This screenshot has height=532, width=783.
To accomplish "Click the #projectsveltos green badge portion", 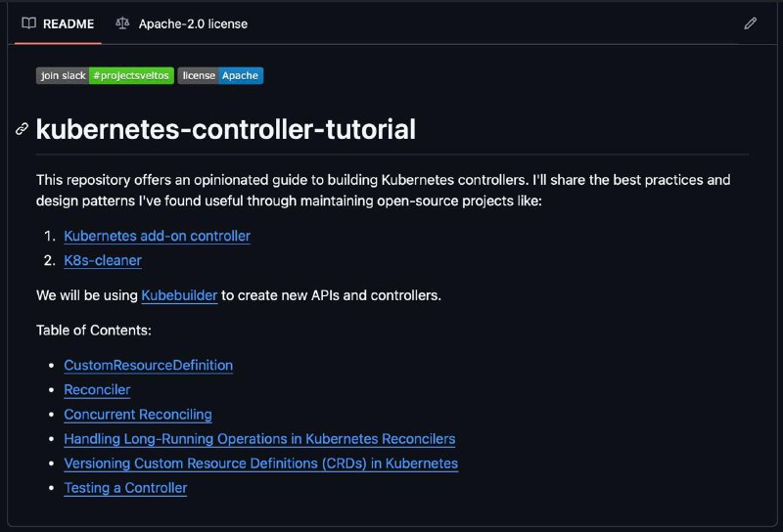I will [x=131, y=75].
